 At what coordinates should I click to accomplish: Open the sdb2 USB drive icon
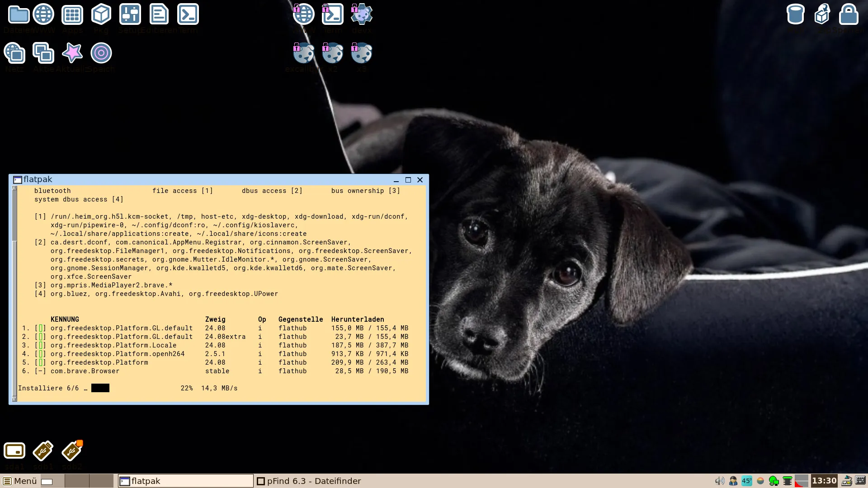pos(72,451)
